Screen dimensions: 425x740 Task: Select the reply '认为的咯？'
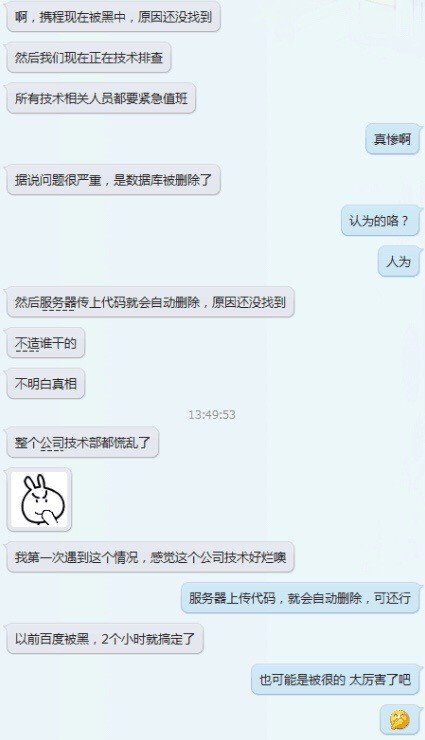380,220
